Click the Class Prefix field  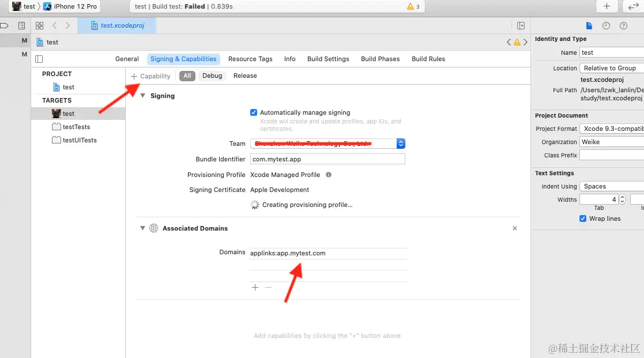click(612, 155)
